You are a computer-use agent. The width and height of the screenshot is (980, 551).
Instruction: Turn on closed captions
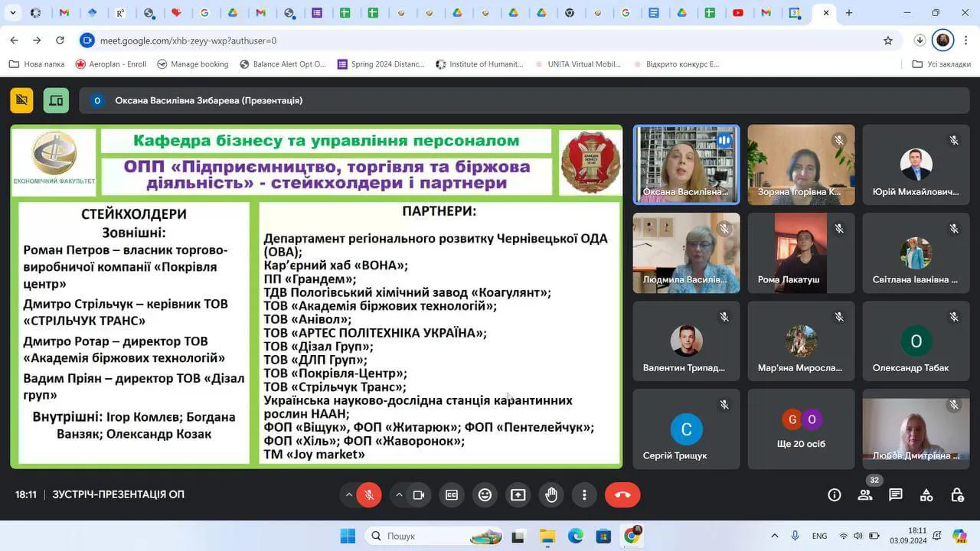[x=452, y=495]
